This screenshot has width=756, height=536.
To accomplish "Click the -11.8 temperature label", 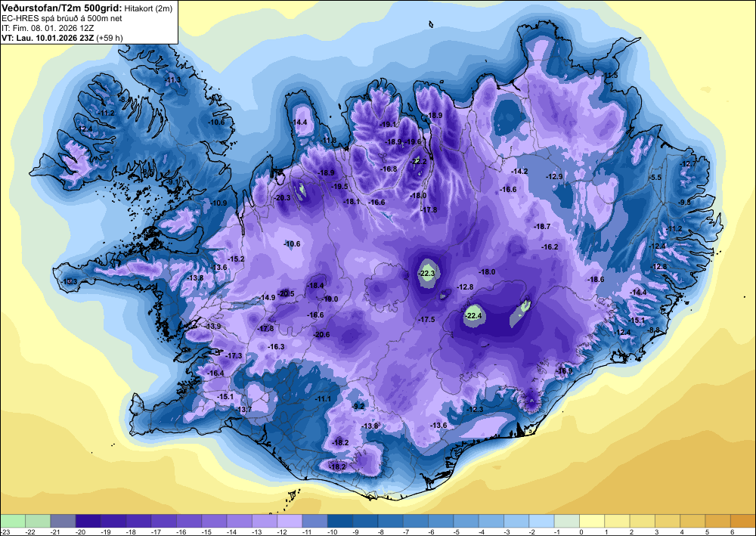I will tap(329, 141).
